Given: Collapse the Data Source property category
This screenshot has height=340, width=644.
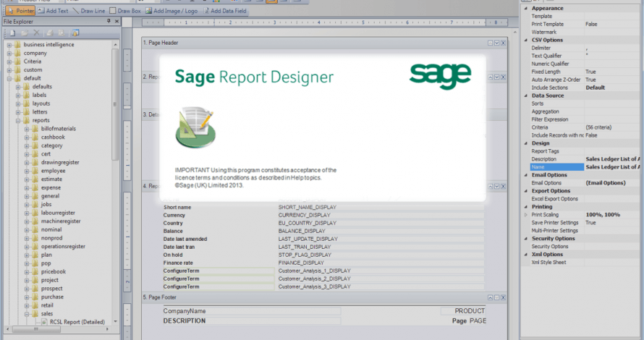Looking at the screenshot, I should click(526, 95).
